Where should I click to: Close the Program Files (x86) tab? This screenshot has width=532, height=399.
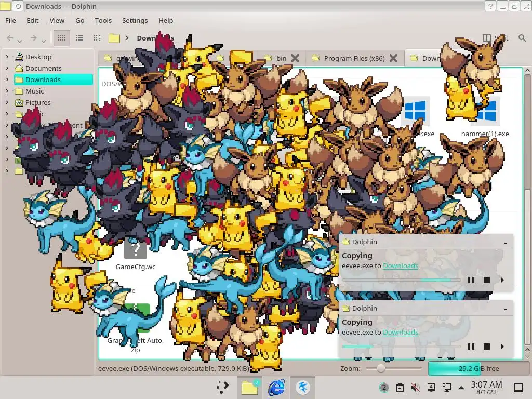click(x=393, y=58)
